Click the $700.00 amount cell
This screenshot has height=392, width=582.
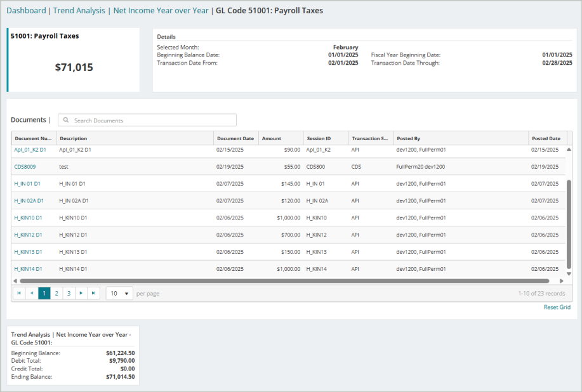(x=291, y=235)
